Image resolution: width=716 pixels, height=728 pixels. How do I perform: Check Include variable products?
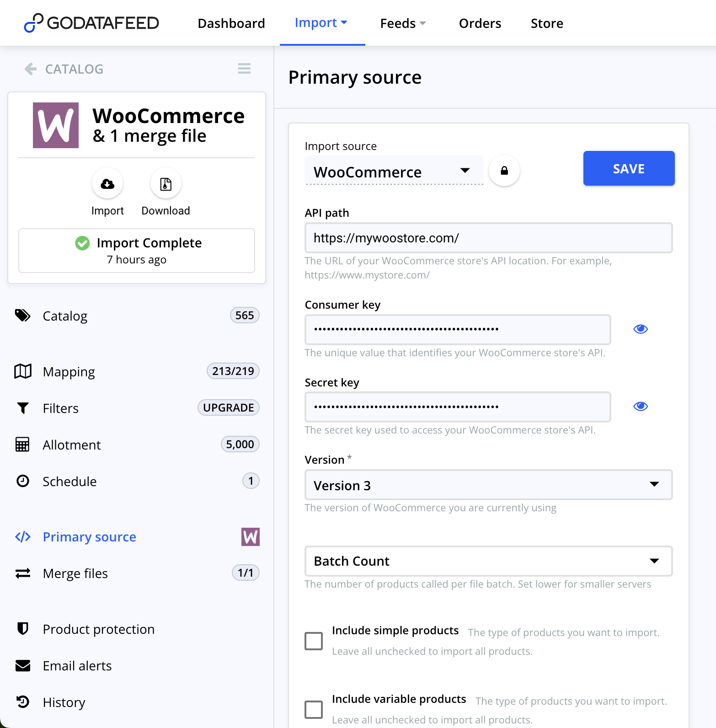[313, 709]
